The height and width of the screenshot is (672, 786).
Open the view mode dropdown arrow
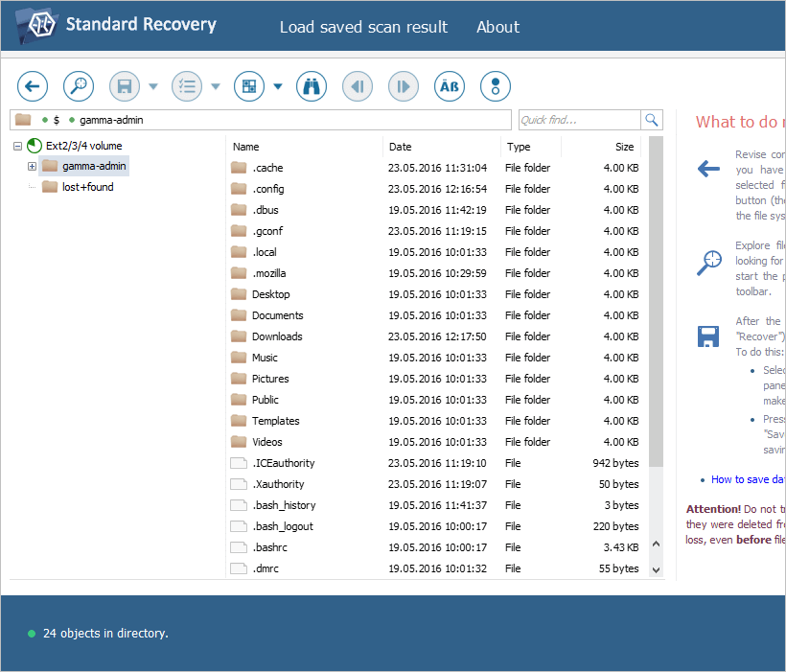[x=275, y=86]
